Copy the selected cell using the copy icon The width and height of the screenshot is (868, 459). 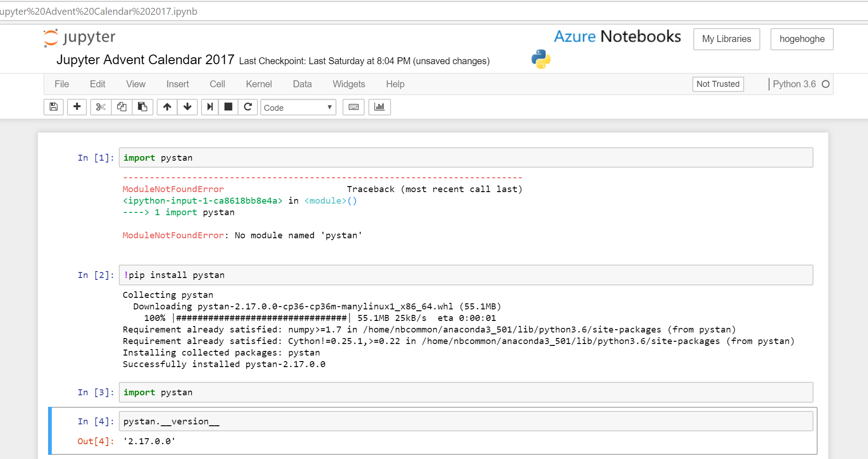122,107
